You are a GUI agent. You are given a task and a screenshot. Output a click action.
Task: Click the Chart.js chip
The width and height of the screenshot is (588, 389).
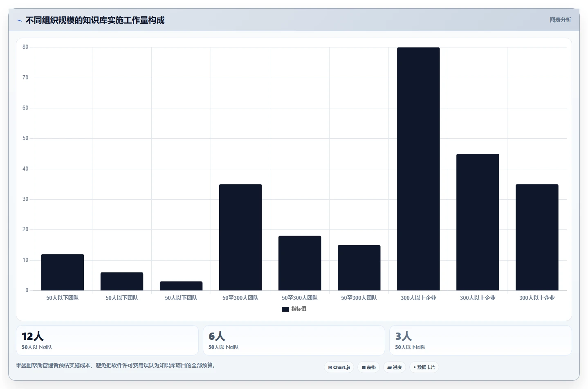point(339,367)
